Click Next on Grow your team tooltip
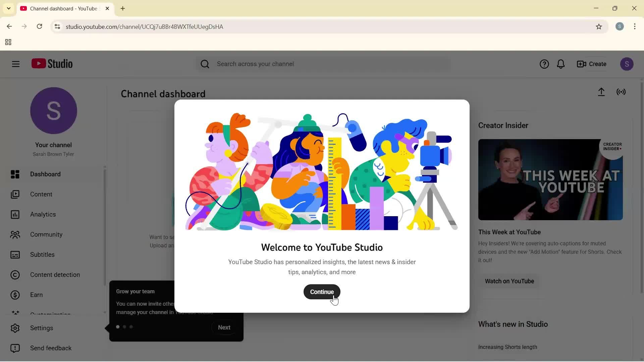Image resolution: width=644 pixels, height=362 pixels. [x=224, y=327]
